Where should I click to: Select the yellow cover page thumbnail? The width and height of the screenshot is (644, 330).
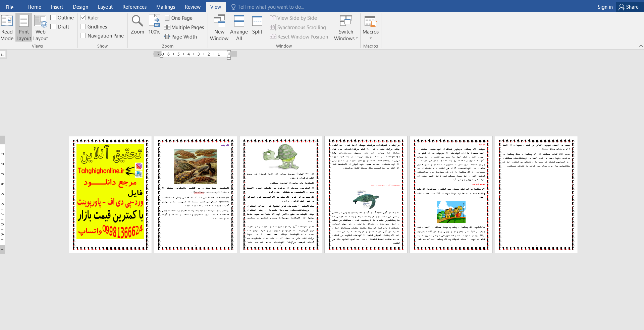tap(110, 194)
